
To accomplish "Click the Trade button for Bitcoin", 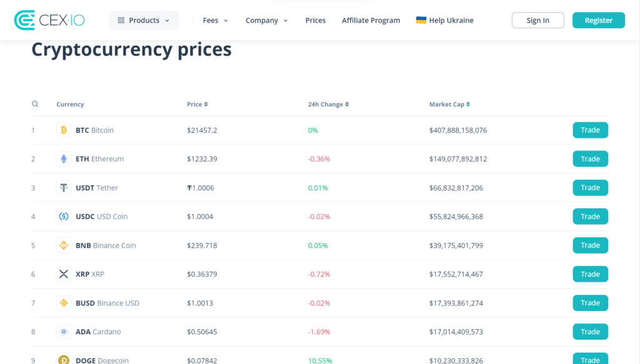I will [x=590, y=130].
